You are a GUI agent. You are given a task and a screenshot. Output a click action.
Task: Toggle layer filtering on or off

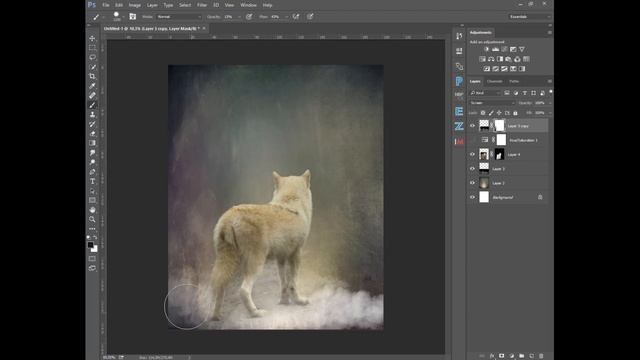pyautogui.click(x=551, y=92)
